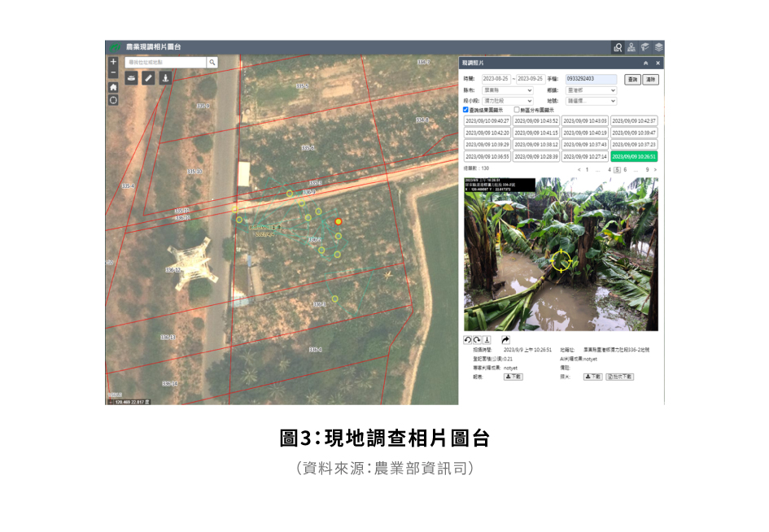Uncheck the query result display checkbox
The height and width of the screenshot is (532, 769).
pyautogui.click(x=465, y=110)
